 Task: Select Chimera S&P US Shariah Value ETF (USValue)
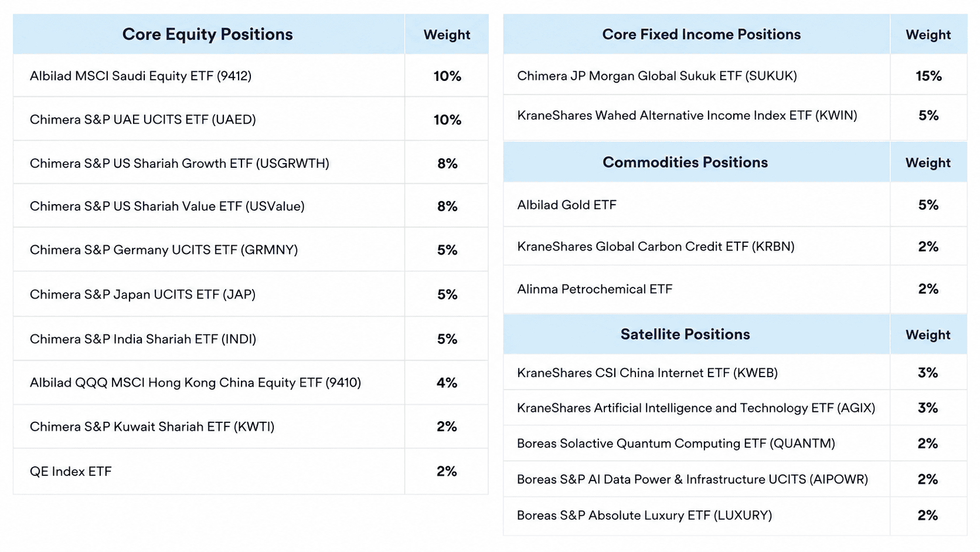coord(167,206)
